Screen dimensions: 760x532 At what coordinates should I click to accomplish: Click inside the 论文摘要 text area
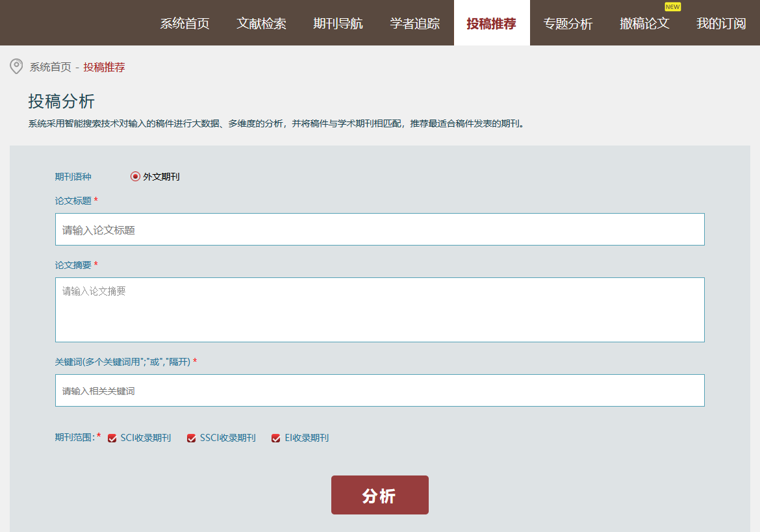(379, 310)
